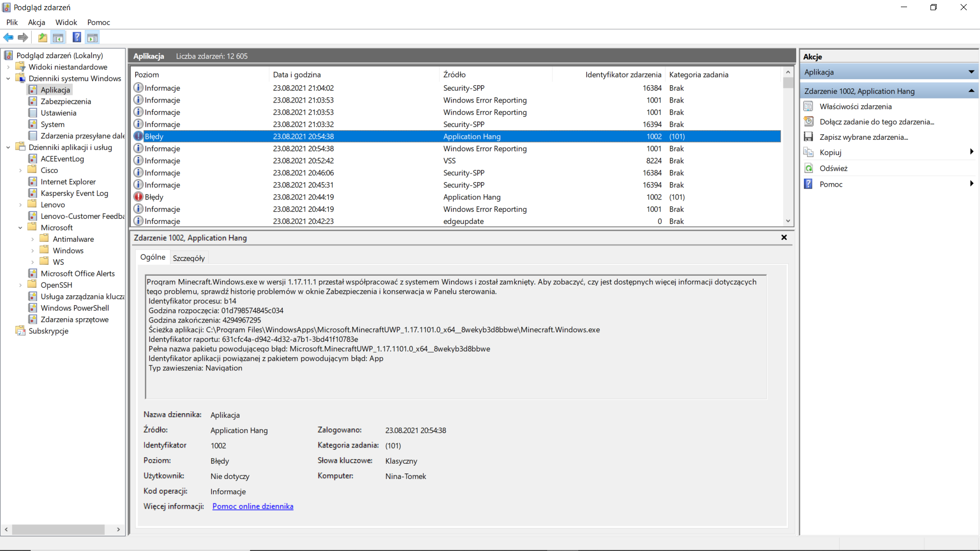980x551 pixels.
Task: Collapse the Dzienniki systemu Windows node
Action: click(x=8, y=79)
